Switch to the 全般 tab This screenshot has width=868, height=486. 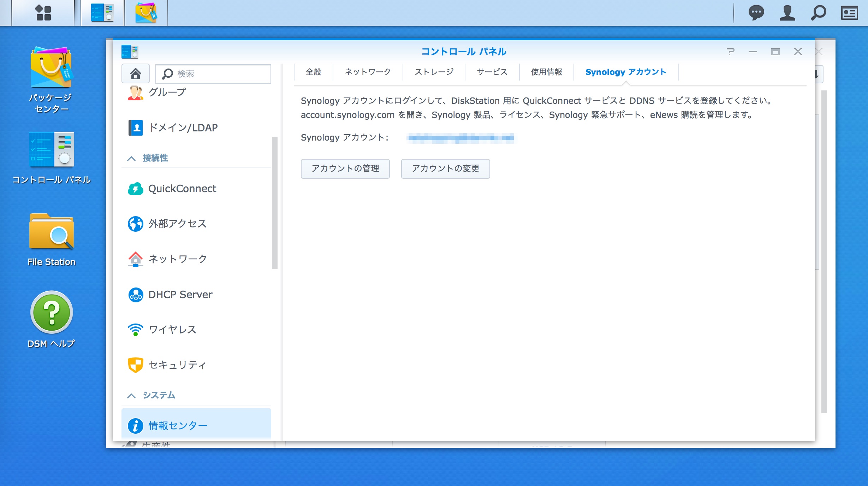point(314,72)
